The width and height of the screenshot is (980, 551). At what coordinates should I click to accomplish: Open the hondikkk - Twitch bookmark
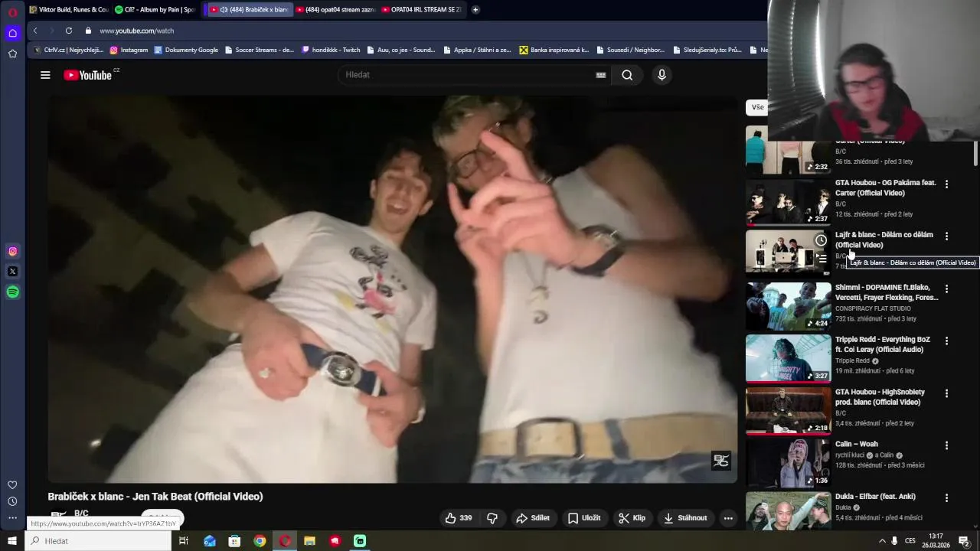pyautogui.click(x=331, y=50)
